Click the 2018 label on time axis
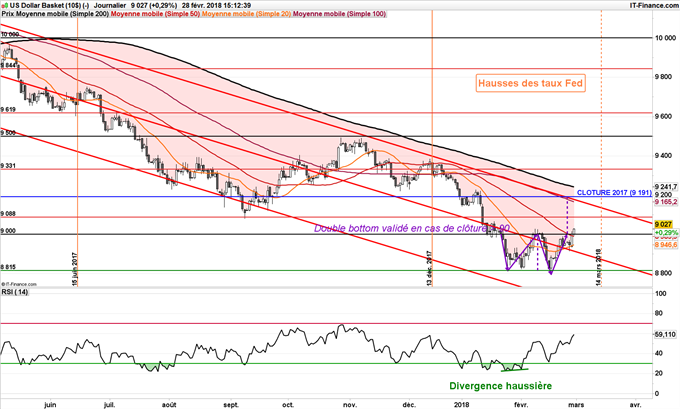The image size is (680, 409). tap(462, 405)
